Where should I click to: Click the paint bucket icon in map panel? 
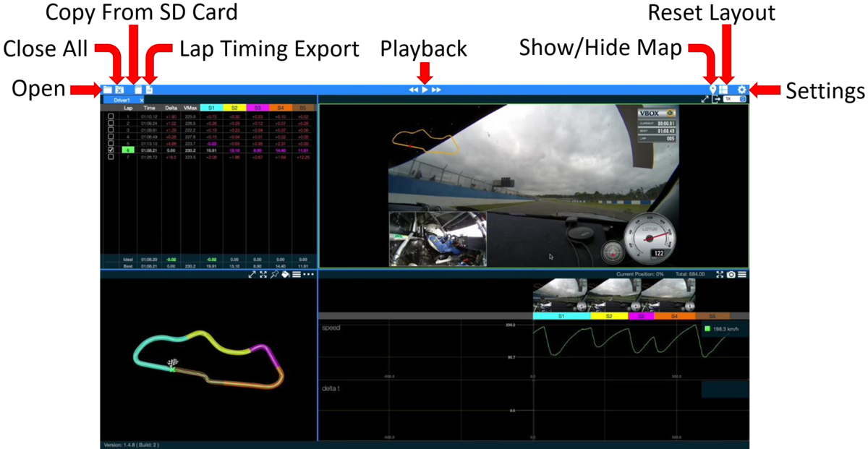(286, 275)
